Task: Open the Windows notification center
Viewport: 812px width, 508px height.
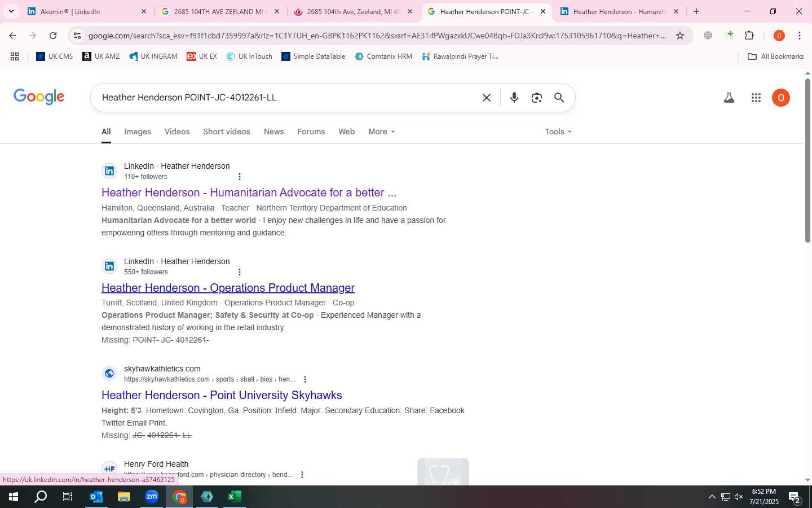Action: click(795, 497)
